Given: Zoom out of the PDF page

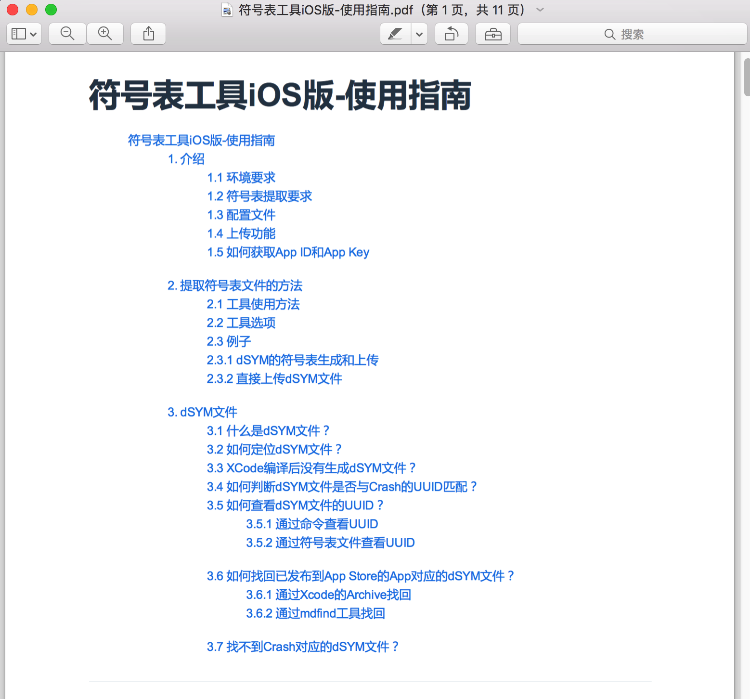Looking at the screenshot, I should coord(67,34).
